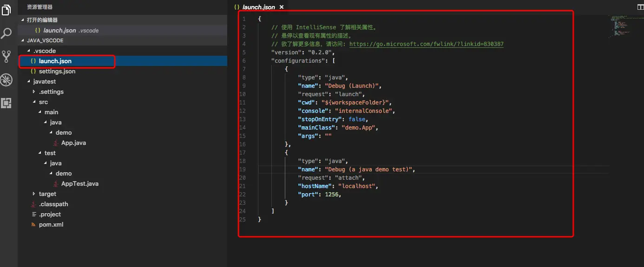Click the empty "args" value
The width and height of the screenshot is (644, 267).
coord(328,136)
